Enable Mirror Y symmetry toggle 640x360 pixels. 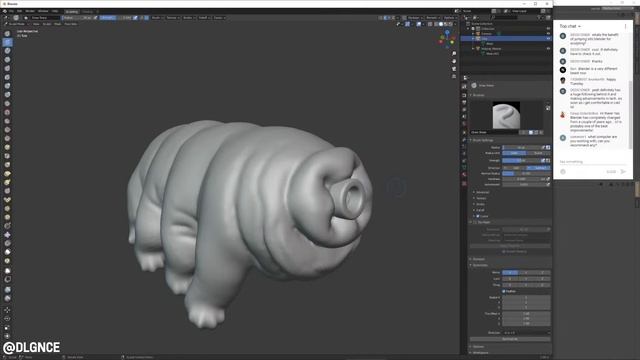tap(526, 272)
